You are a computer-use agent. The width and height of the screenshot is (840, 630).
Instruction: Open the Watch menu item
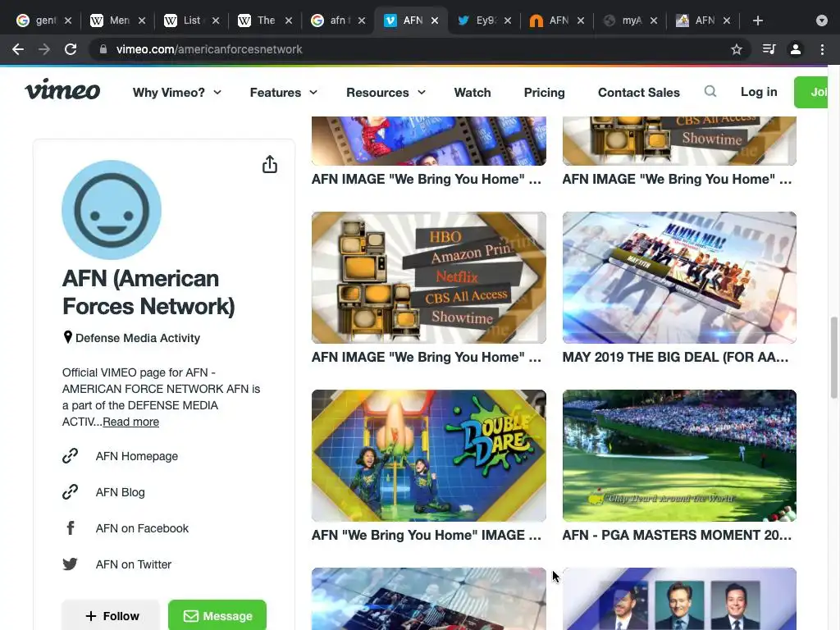(472, 92)
